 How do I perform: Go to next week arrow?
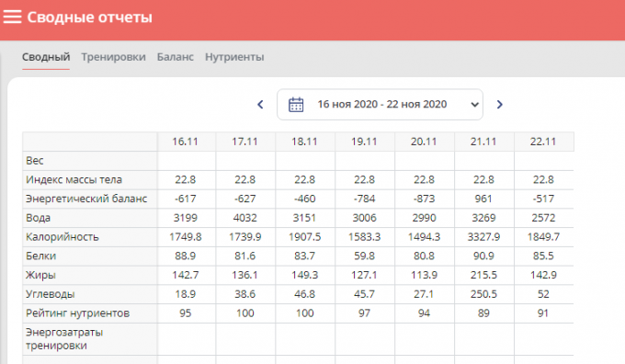coord(499,105)
